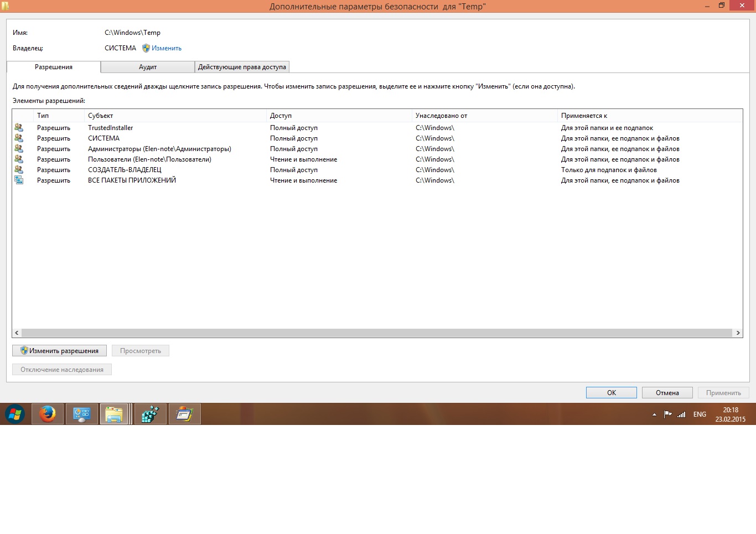756x534 pixels.
Task: Click the network signal tray icon
Action: point(681,414)
